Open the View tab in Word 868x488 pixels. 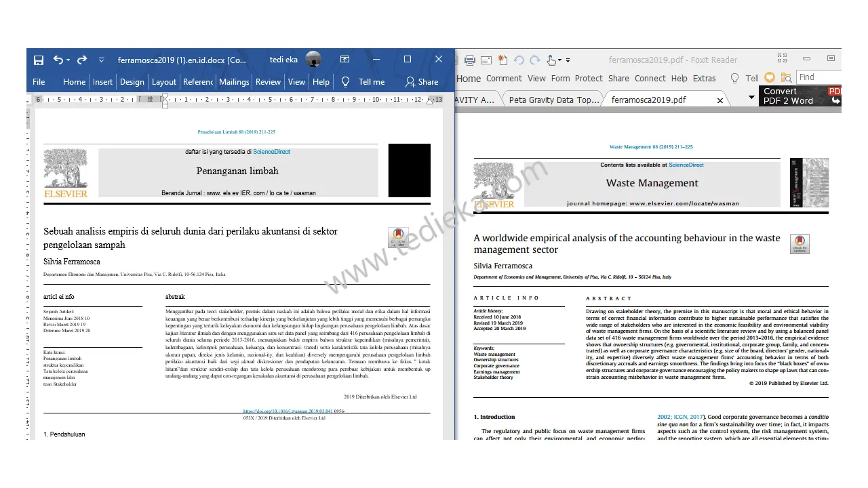(x=296, y=82)
